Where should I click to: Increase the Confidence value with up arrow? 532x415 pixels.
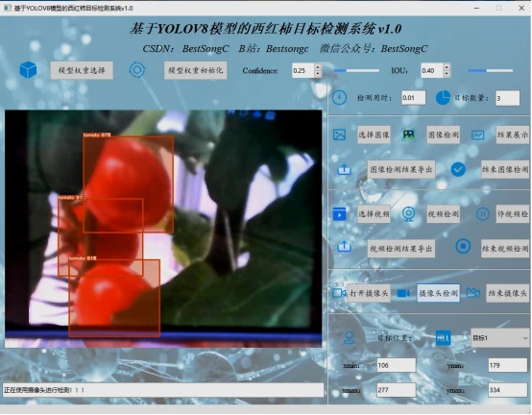318,67
